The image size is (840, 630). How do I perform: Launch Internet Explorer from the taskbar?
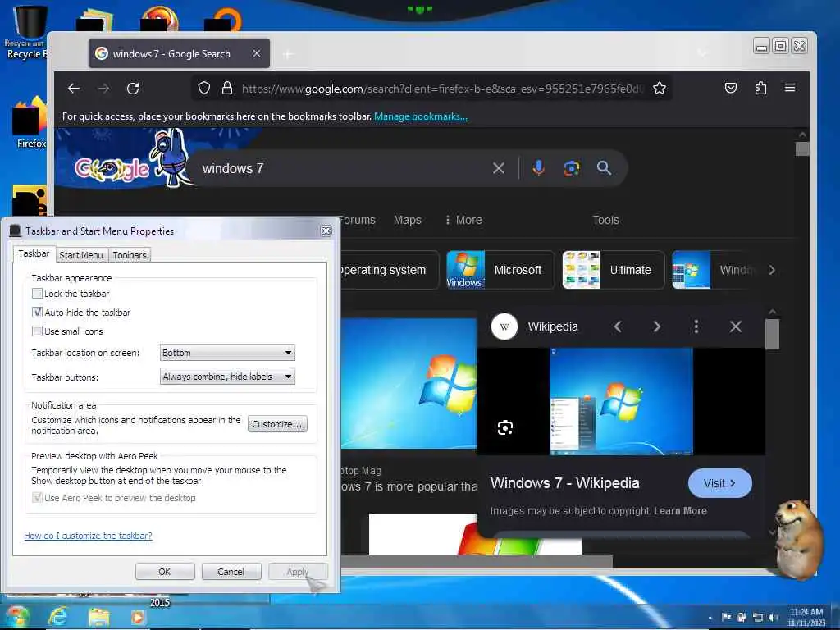[x=58, y=617]
